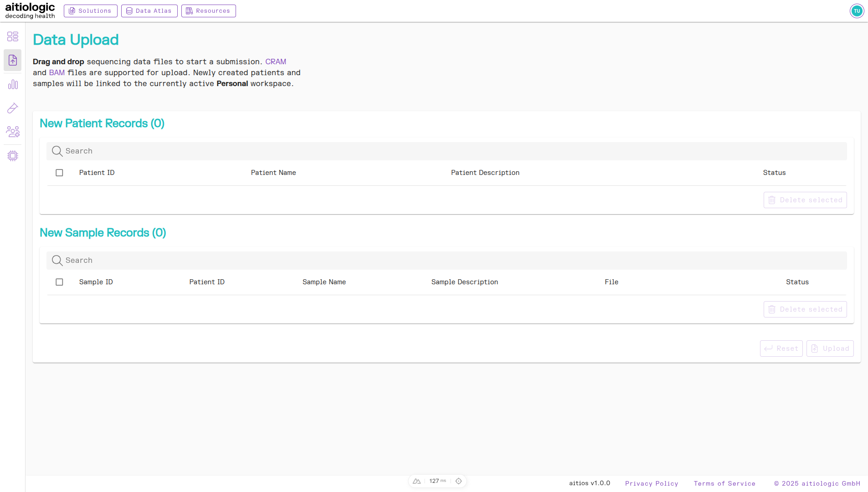The width and height of the screenshot is (868, 492).
Task: Select the processing chip sidebar icon
Action: point(12,155)
